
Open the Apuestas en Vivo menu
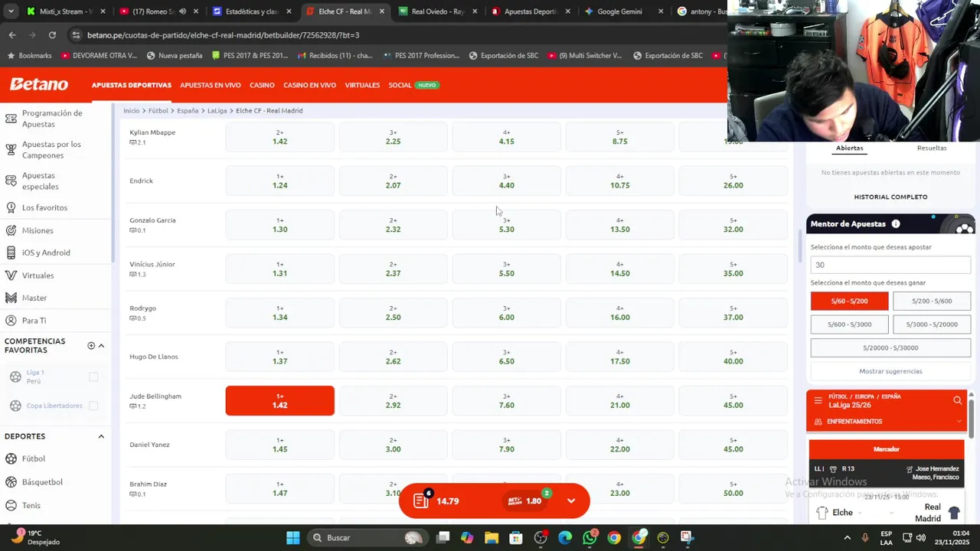(x=211, y=85)
